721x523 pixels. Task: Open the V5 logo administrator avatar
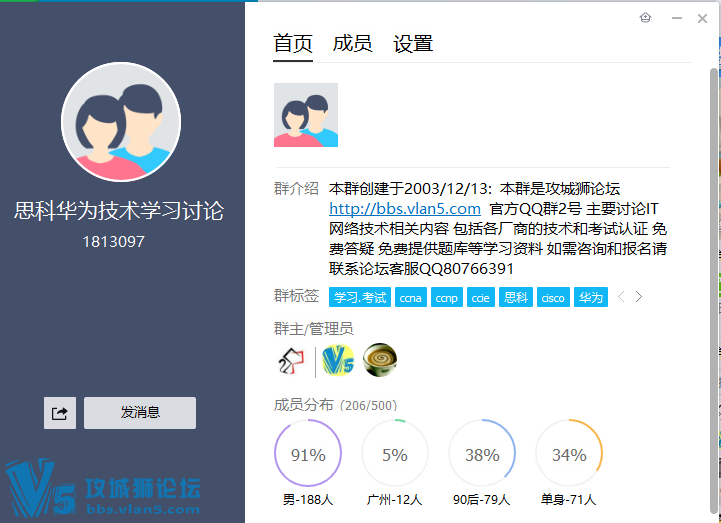[x=338, y=360]
